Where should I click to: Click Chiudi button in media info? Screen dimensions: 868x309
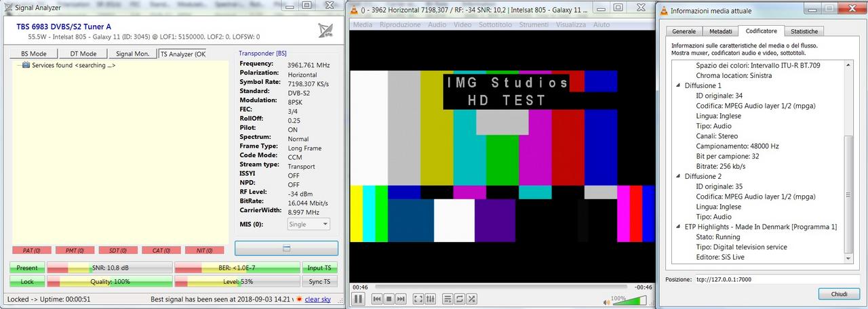tap(839, 294)
